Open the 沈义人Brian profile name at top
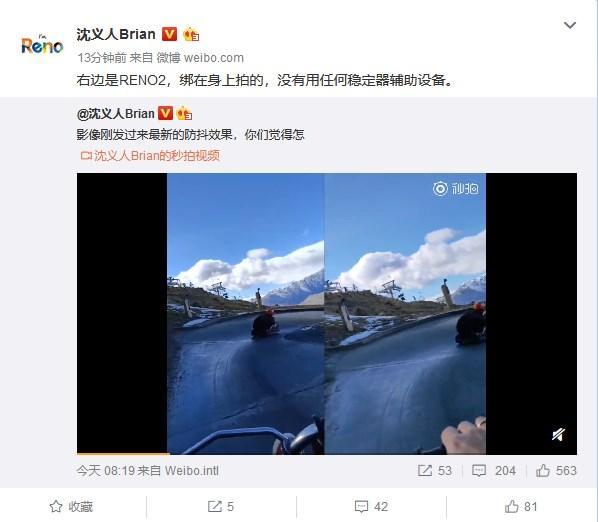Screen dimensions: 598x522 pos(116,34)
